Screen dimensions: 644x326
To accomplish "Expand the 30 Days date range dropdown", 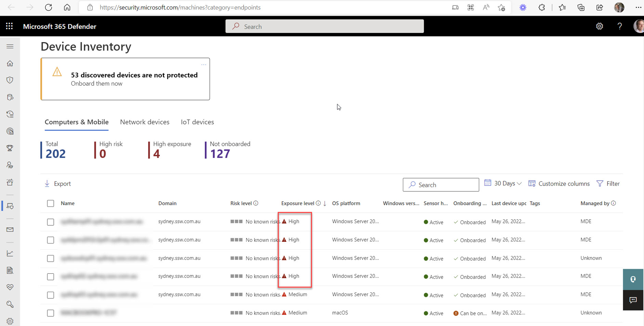I will (x=503, y=184).
